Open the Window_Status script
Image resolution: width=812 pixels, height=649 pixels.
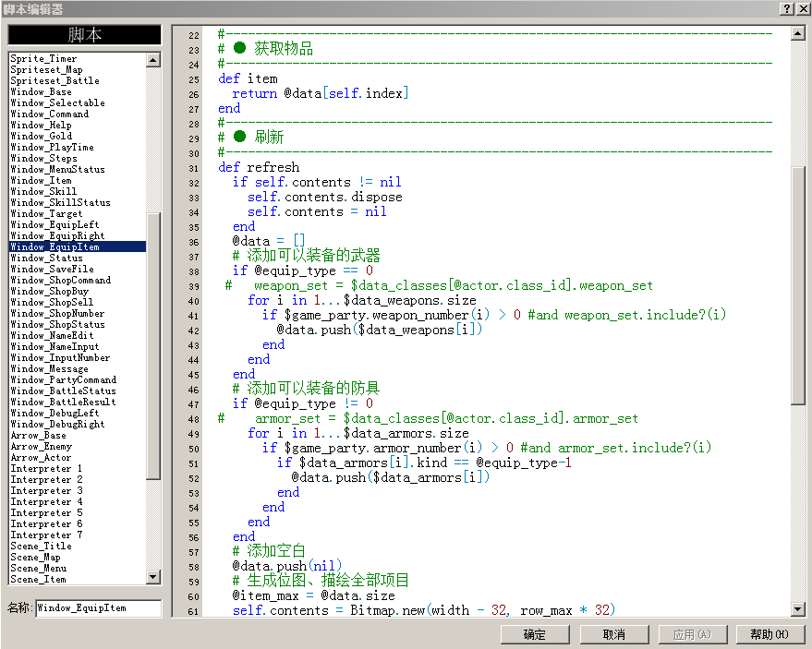(46, 258)
